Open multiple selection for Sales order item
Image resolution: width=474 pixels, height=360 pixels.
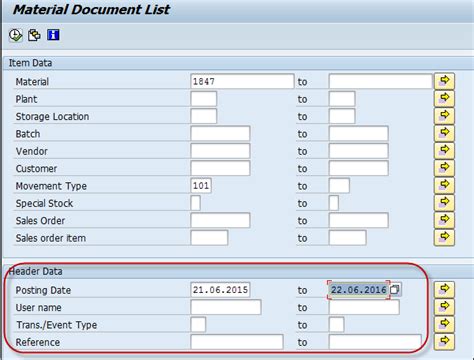click(x=444, y=238)
